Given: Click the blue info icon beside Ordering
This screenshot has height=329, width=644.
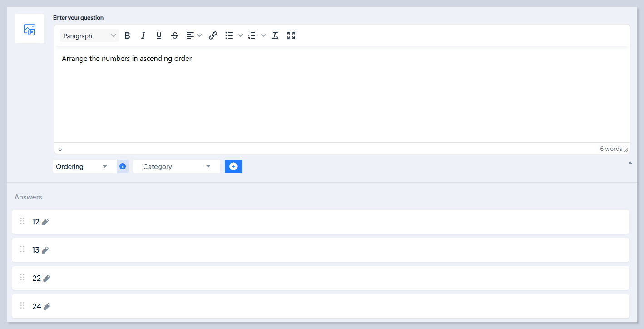Looking at the screenshot, I should pos(123,166).
